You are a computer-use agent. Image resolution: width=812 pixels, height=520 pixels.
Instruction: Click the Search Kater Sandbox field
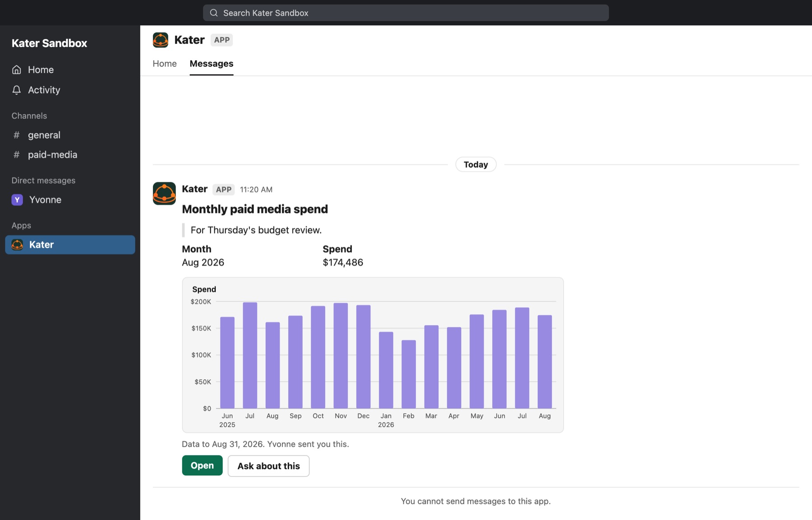[406, 13]
